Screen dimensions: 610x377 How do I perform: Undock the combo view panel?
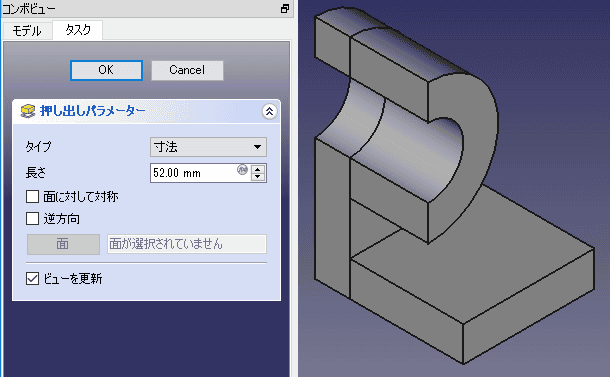point(285,9)
